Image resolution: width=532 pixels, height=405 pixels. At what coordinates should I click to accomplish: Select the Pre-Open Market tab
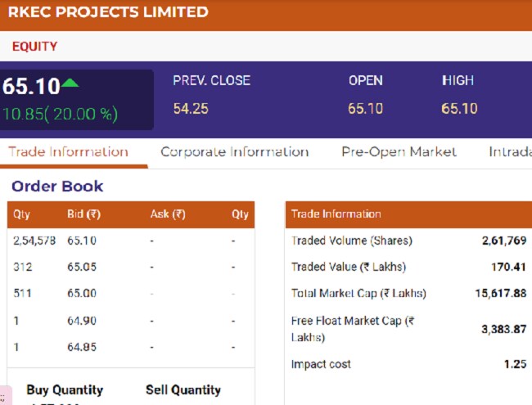[399, 151]
